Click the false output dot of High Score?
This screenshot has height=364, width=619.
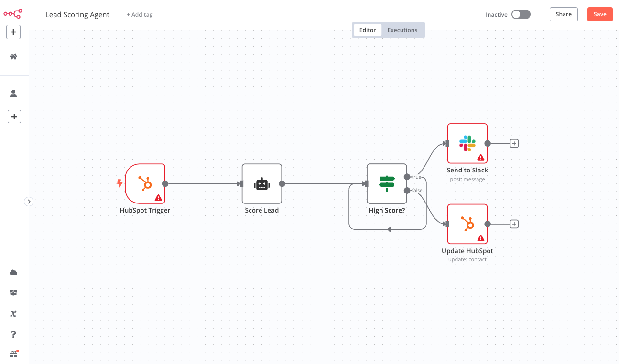tap(407, 191)
